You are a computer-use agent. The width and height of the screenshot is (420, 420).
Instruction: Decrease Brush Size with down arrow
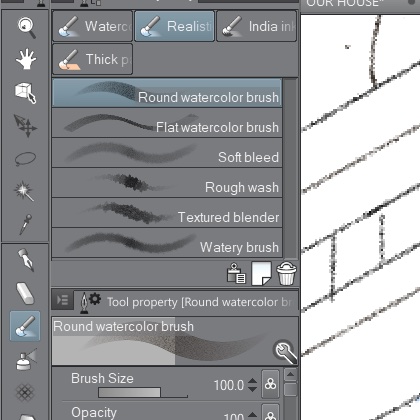pos(253,389)
